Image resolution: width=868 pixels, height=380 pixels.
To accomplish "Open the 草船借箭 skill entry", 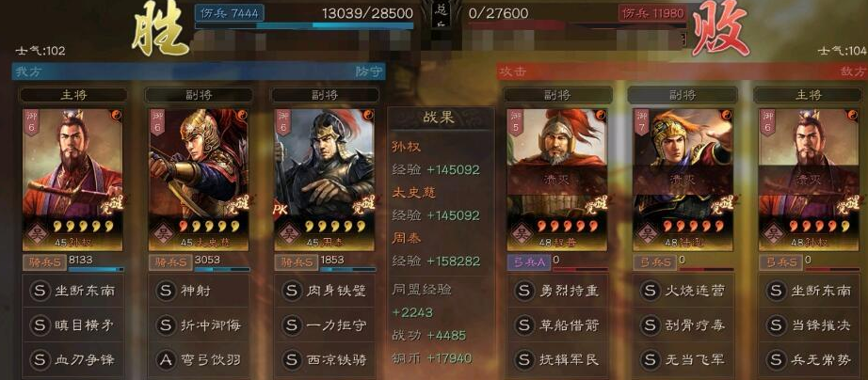I will pyautogui.click(x=558, y=325).
